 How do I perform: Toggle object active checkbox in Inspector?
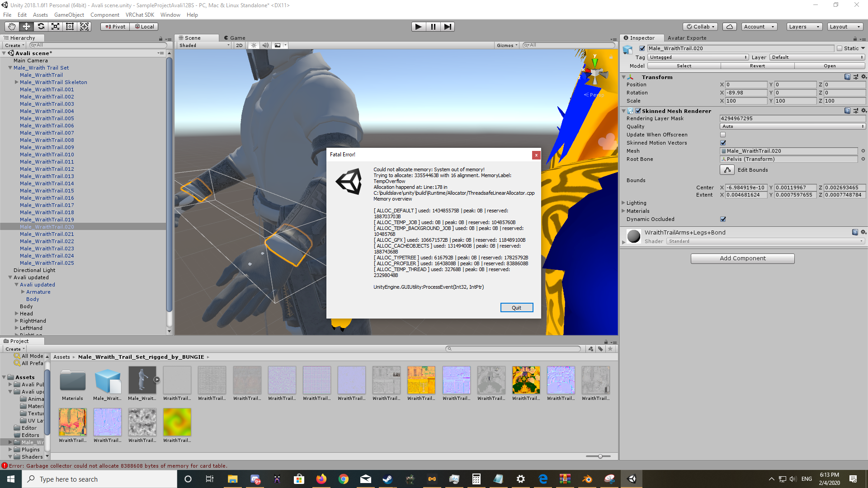[642, 48]
